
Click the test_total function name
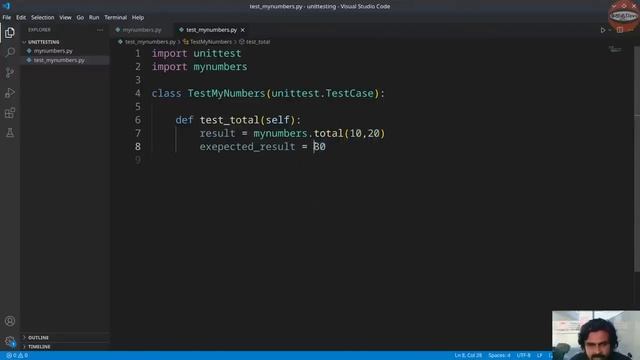pyautogui.click(x=229, y=120)
